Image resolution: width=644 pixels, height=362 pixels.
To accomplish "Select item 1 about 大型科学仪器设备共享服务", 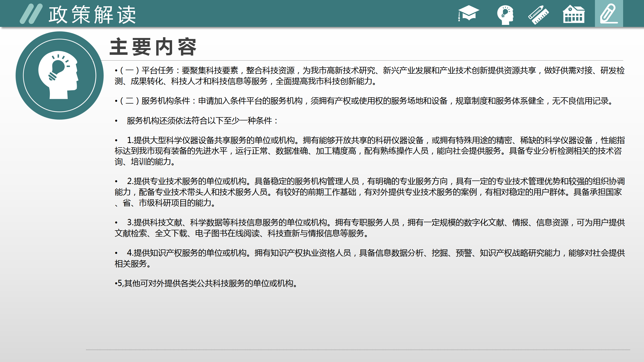I will click(x=369, y=151).
